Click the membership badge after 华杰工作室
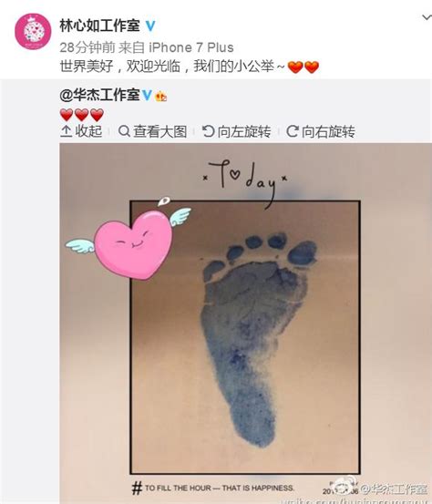The height and width of the screenshot is (504, 432). point(160,96)
